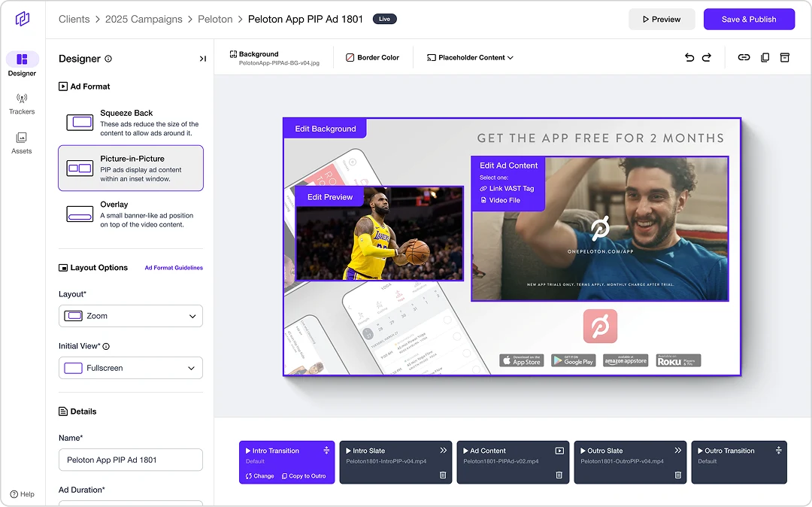The height and width of the screenshot is (507, 812).
Task: Click the Intro Transition adjust icon
Action: [326, 450]
